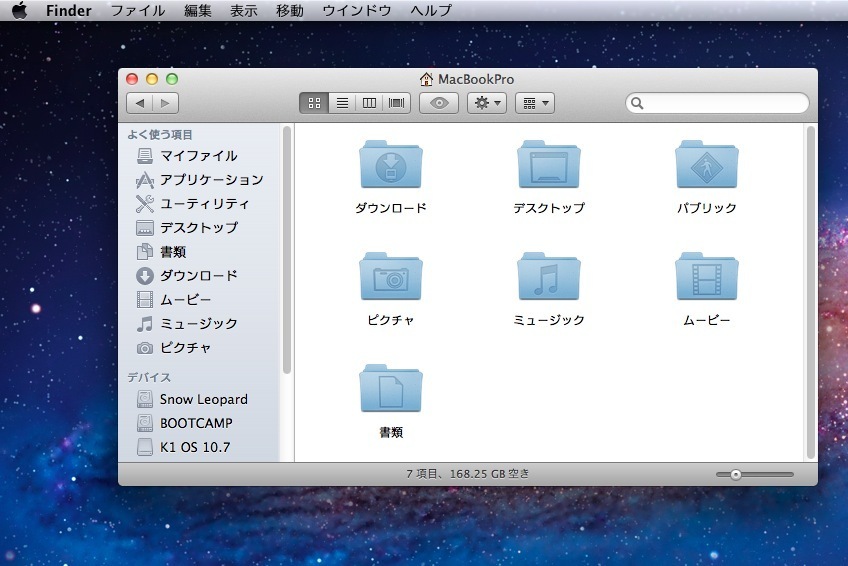This screenshot has width=848, height=566.
Task: Open the arrange items dropdown
Action: 535,103
